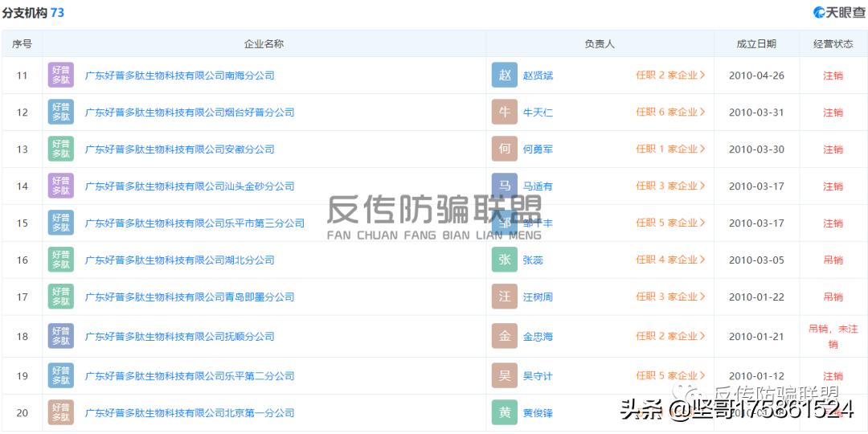Expand 任职 5 家企业 for 吴守计
Viewport: 868px width, 434px height.
click(670, 376)
